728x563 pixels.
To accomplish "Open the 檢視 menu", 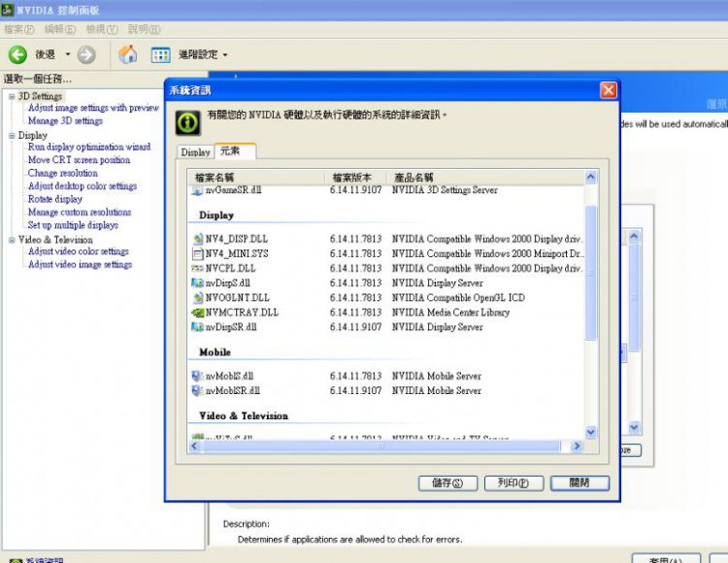I will [x=102, y=30].
